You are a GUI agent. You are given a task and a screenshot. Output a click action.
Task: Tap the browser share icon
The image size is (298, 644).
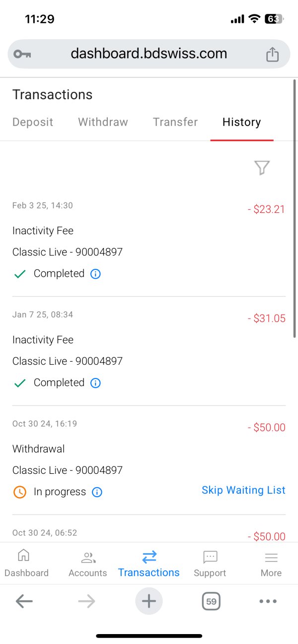pos(272,54)
